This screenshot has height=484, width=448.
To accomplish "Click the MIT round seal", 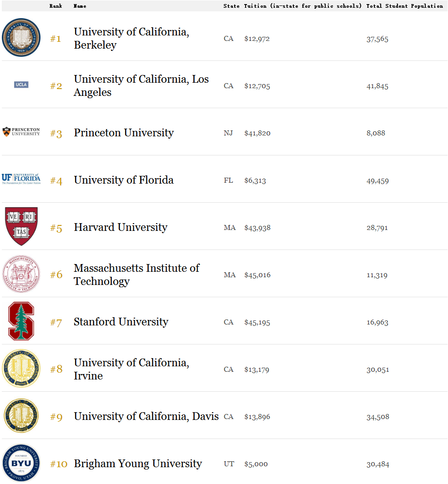I will 21,274.
